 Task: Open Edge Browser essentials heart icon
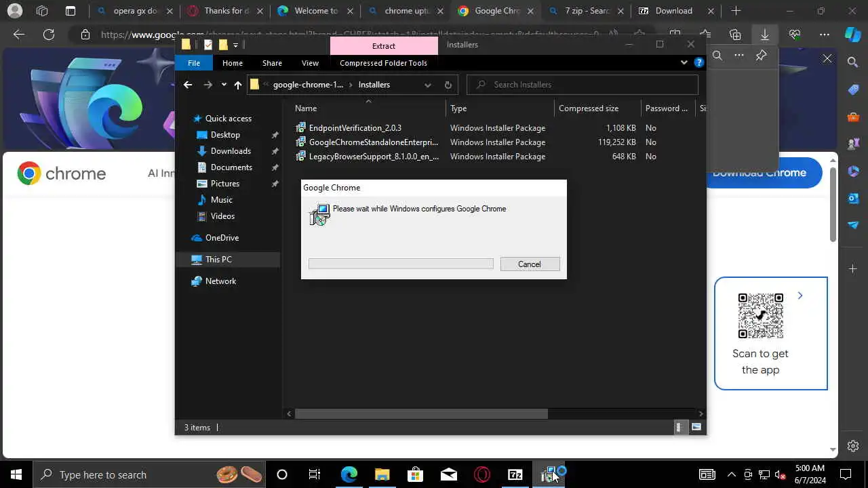[x=795, y=35]
